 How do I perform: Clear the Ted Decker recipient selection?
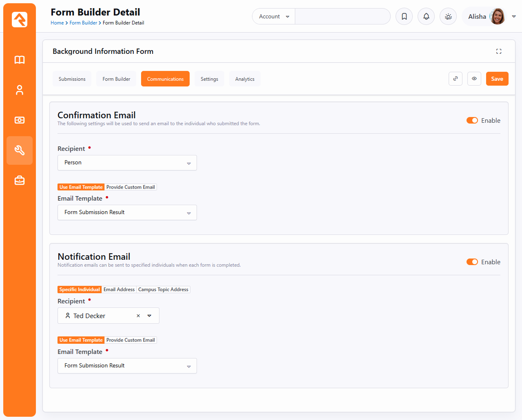[x=138, y=316]
